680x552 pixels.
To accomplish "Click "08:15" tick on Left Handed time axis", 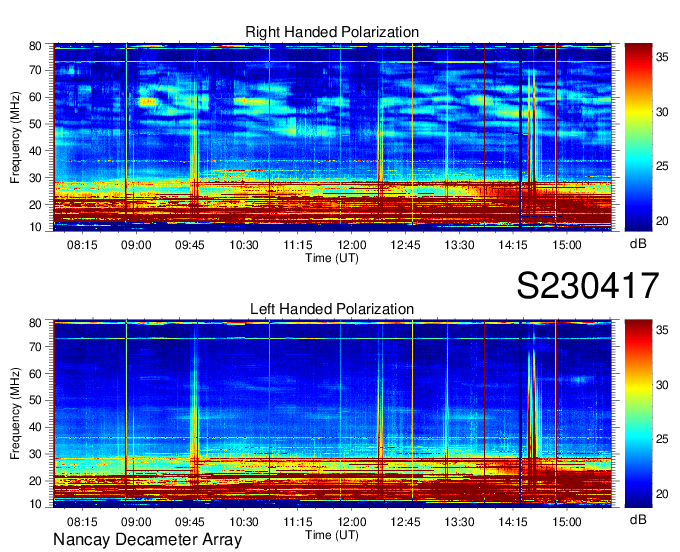I will (82, 522).
